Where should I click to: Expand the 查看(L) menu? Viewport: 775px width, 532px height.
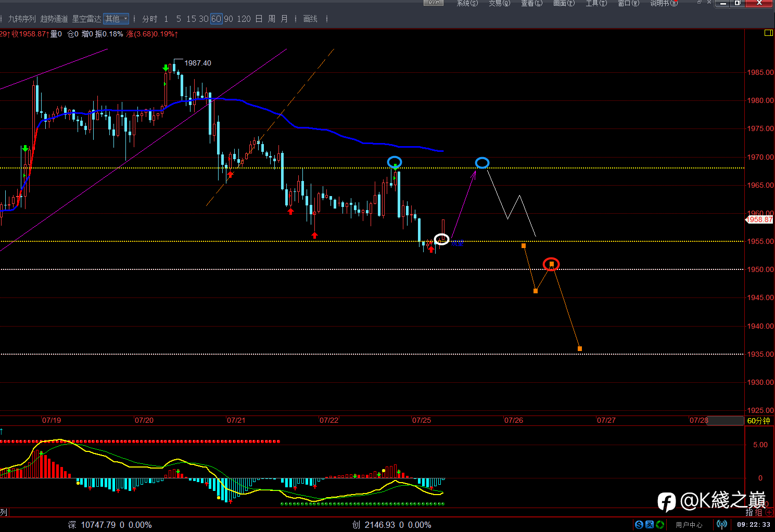click(x=531, y=3)
